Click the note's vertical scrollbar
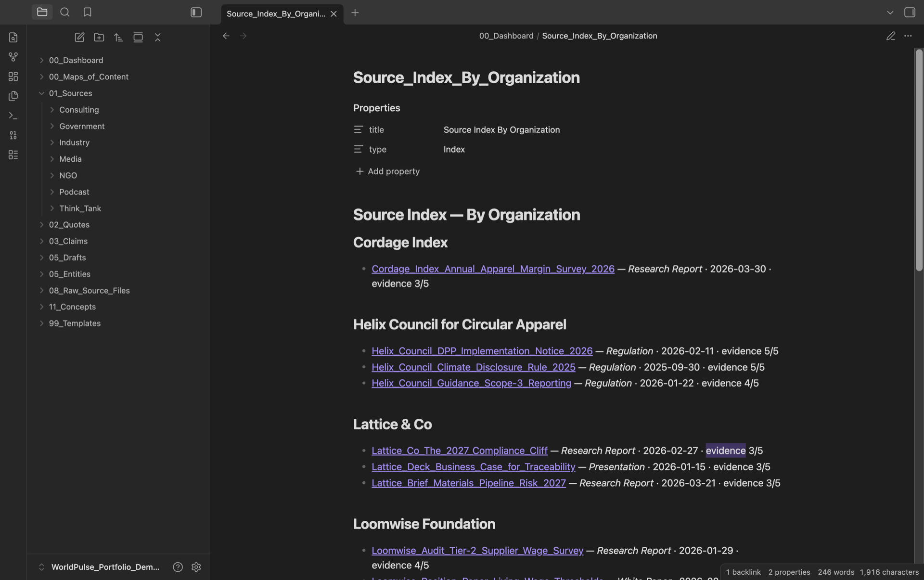 coord(919,160)
